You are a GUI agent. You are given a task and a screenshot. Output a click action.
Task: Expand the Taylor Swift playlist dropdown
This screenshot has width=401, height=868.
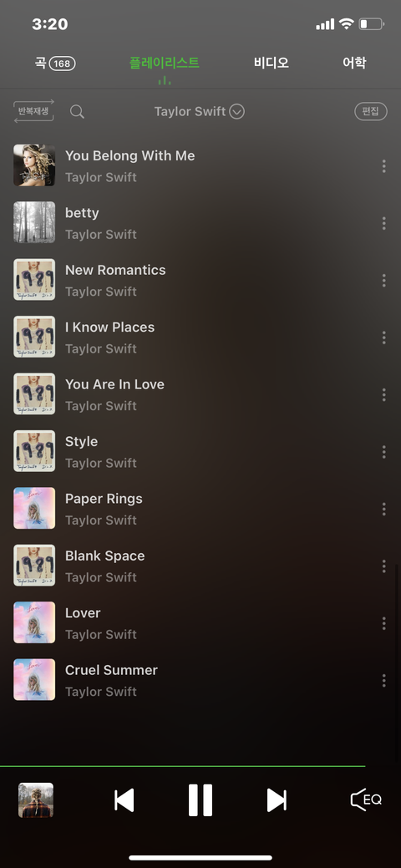pyautogui.click(x=200, y=112)
